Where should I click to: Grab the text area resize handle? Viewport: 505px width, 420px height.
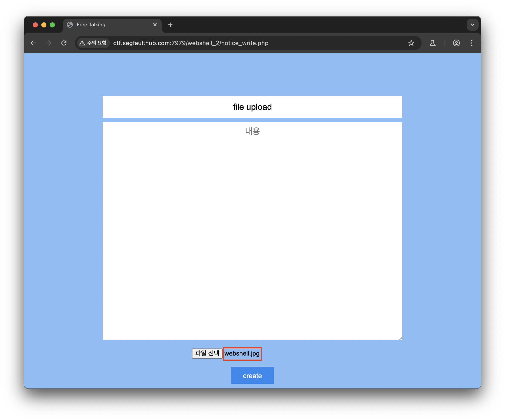400,338
